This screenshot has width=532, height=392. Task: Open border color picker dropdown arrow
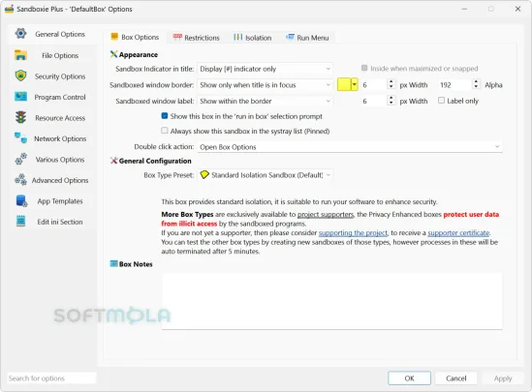click(355, 85)
